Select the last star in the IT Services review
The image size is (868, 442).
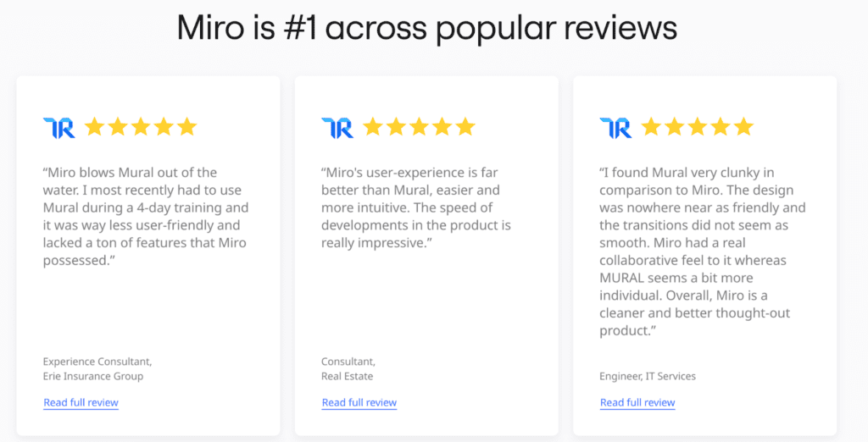pos(743,127)
